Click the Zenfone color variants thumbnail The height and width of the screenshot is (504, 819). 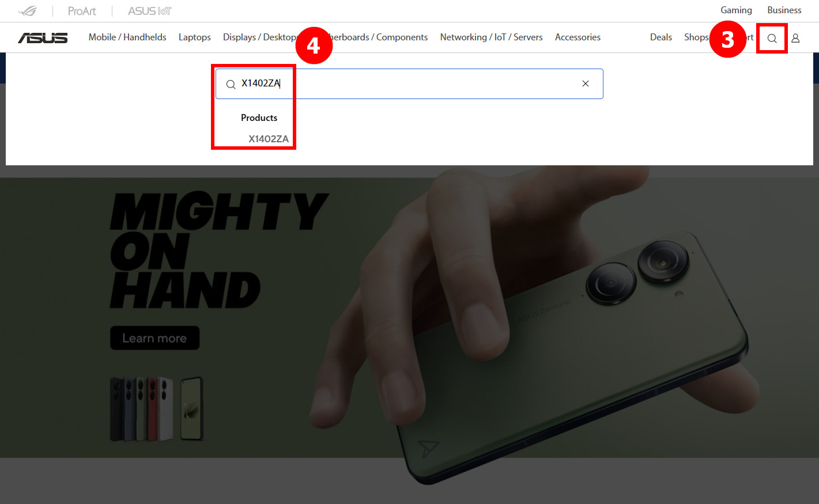click(156, 410)
